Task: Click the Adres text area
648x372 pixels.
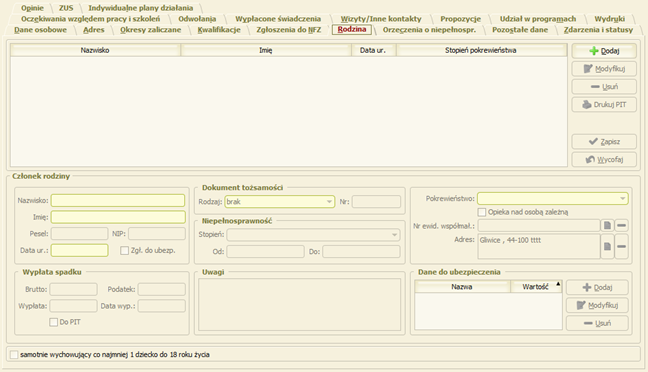Action: pyautogui.click(x=539, y=246)
